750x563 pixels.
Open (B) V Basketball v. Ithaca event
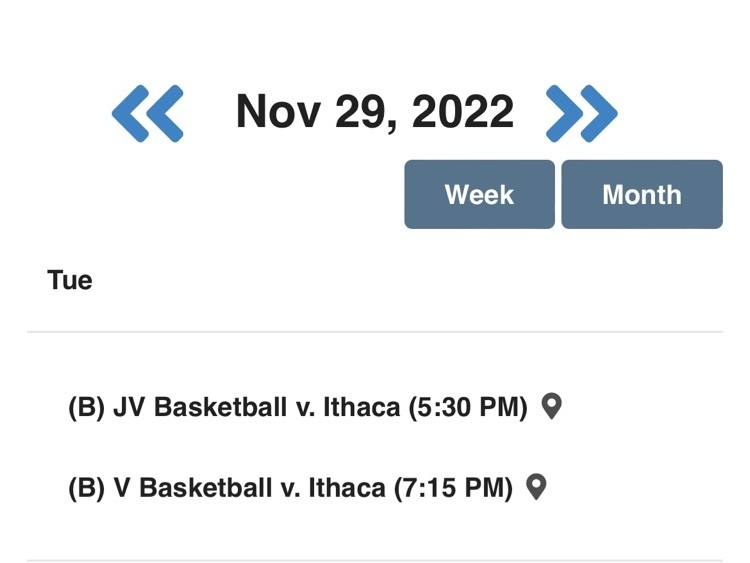[290, 488]
